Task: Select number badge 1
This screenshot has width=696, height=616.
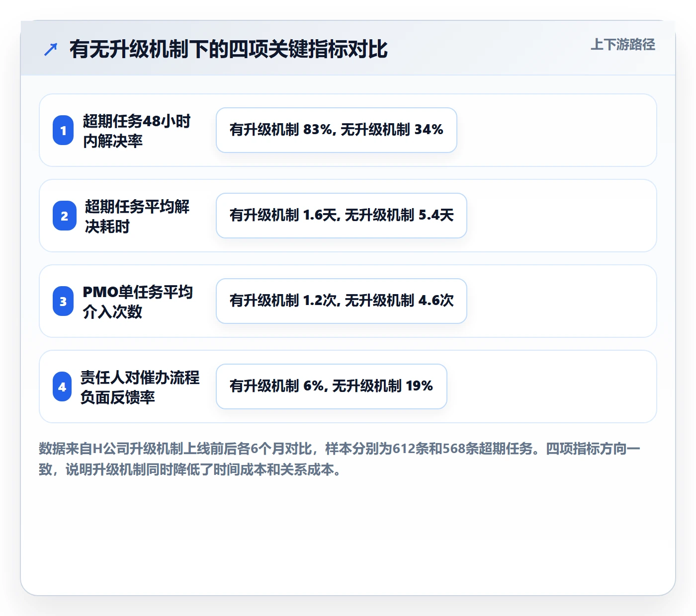Action: point(63,130)
